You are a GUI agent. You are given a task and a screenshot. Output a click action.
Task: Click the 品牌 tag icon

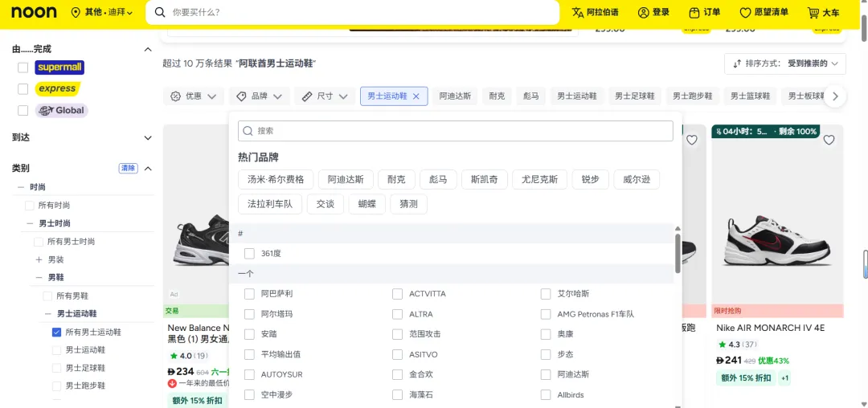point(241,96)
